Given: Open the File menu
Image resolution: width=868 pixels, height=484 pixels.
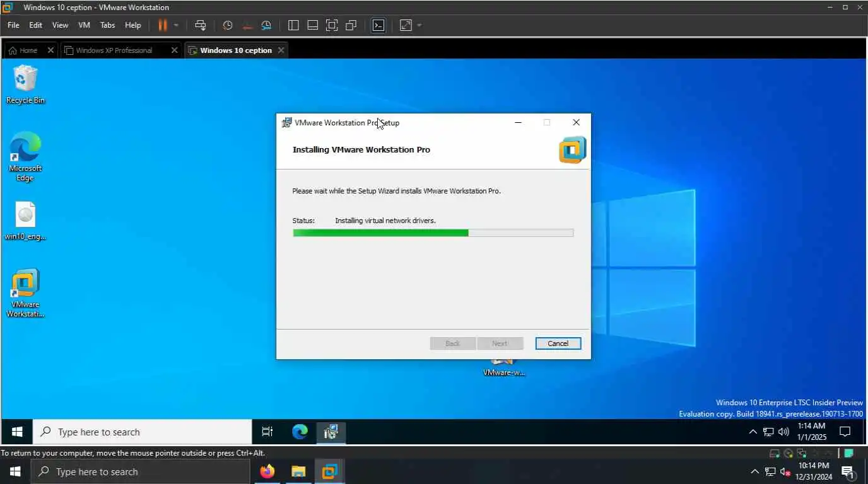Looking at the screenshot, I should click(x=13, y=25).
